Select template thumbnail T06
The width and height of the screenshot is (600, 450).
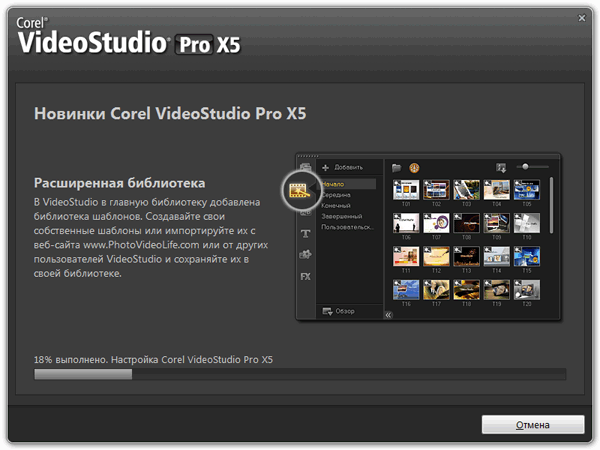click(x=406, y=223)
